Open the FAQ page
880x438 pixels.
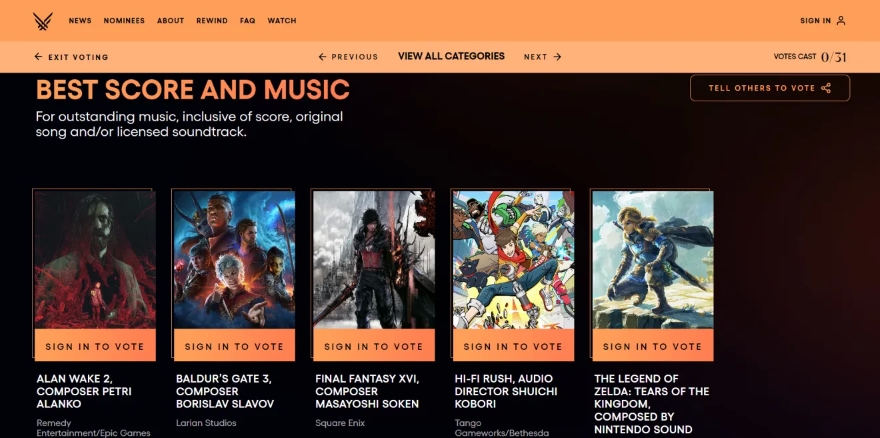[248, 21]
